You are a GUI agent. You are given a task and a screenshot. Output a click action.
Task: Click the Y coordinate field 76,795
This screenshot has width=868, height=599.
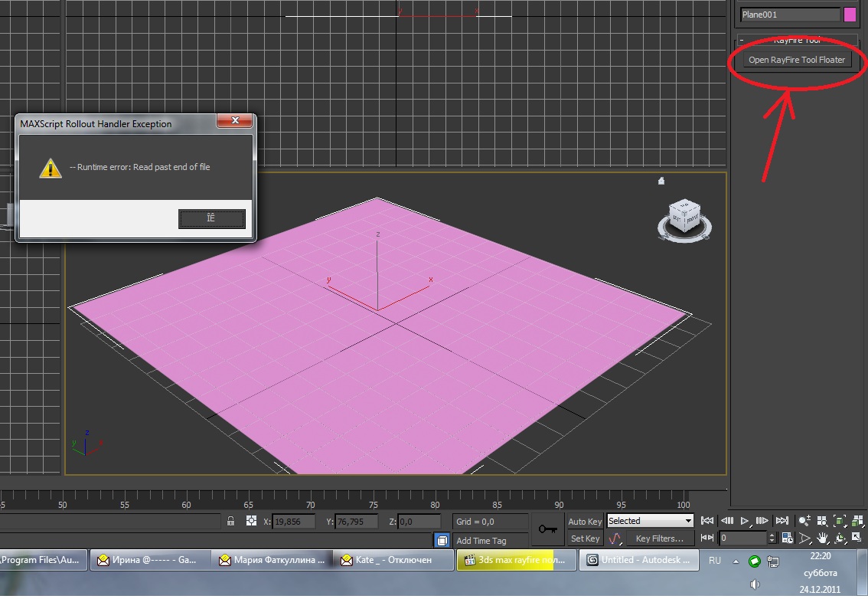(357, 522)
